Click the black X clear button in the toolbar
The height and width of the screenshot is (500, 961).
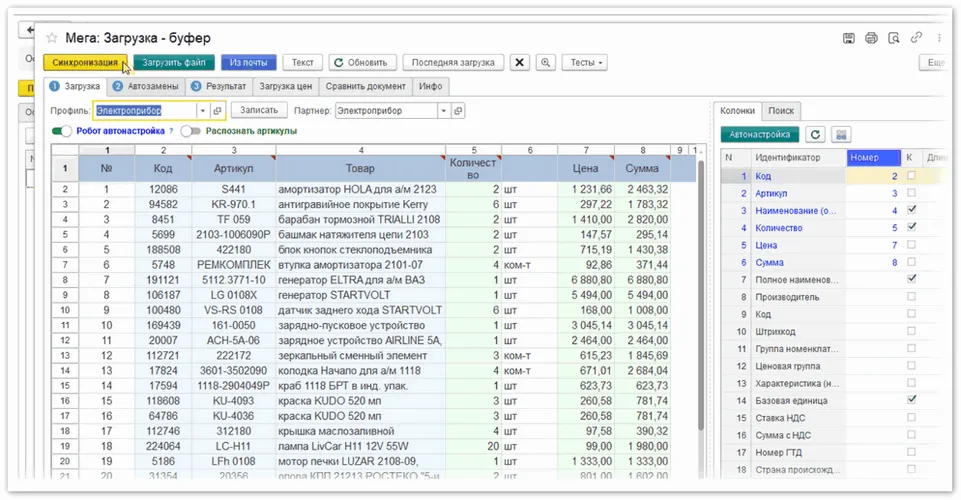point(519,62)
